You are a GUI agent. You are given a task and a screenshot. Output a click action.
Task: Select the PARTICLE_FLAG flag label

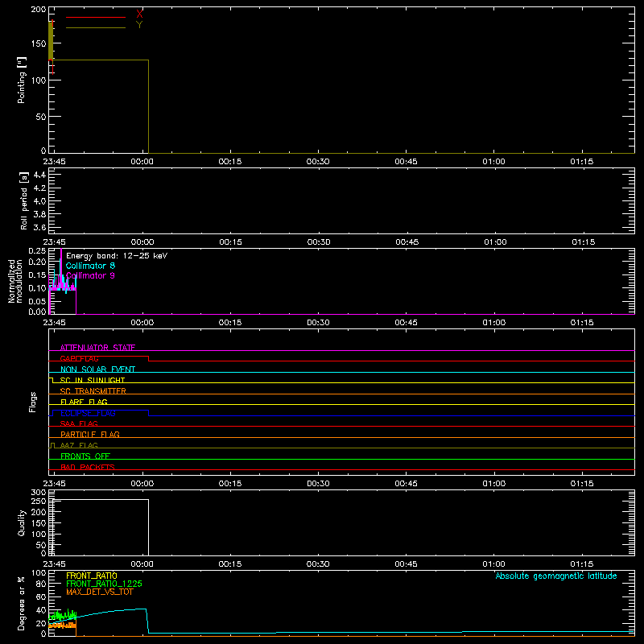coord(90,434)
